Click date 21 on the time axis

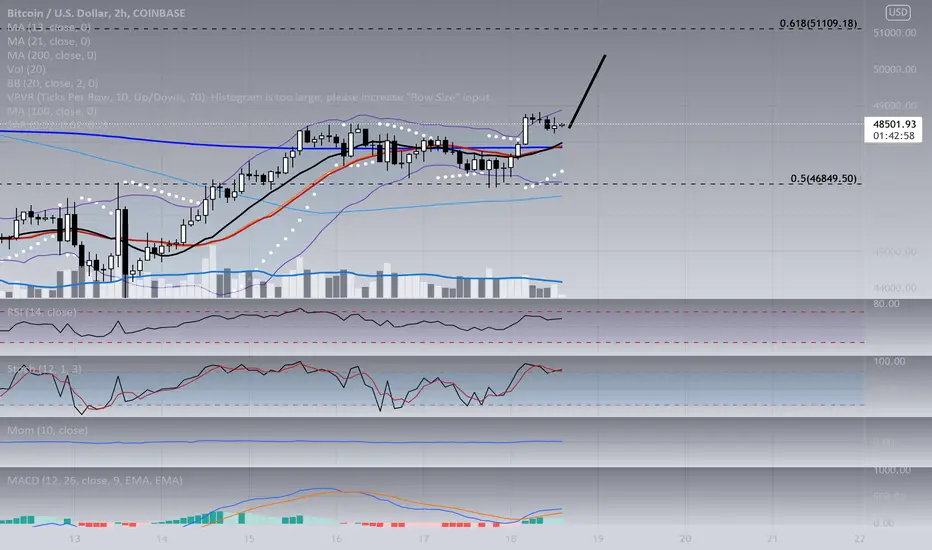pyautogui.click(x=772, y=539)
